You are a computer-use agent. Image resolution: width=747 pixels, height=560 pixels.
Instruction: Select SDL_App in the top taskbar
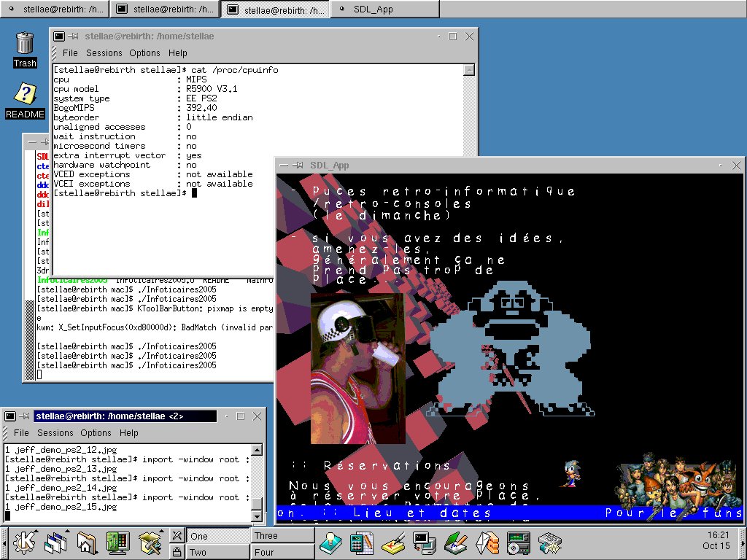(x=384, y=9)
